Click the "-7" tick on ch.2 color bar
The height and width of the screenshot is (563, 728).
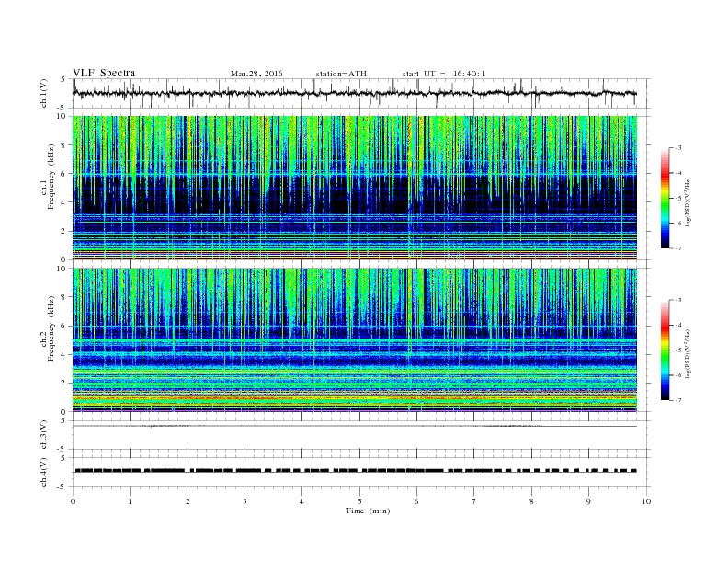coord(677,400)
